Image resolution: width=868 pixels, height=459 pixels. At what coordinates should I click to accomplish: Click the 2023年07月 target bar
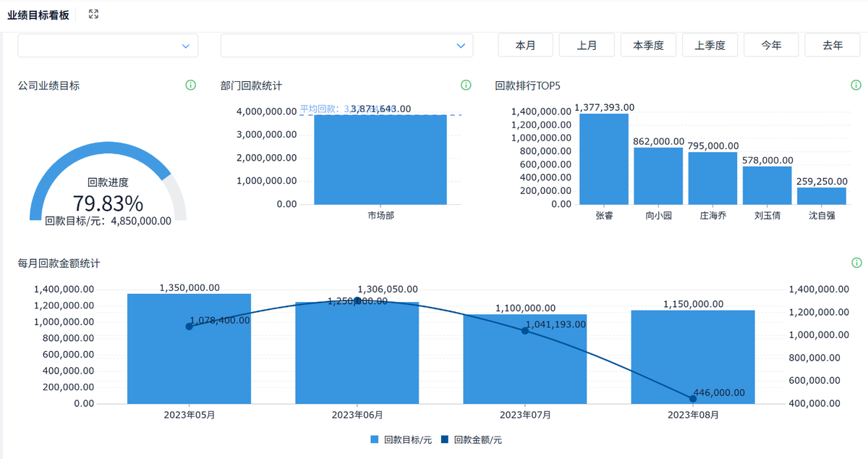pyautogui.click(x=525, y=359)
